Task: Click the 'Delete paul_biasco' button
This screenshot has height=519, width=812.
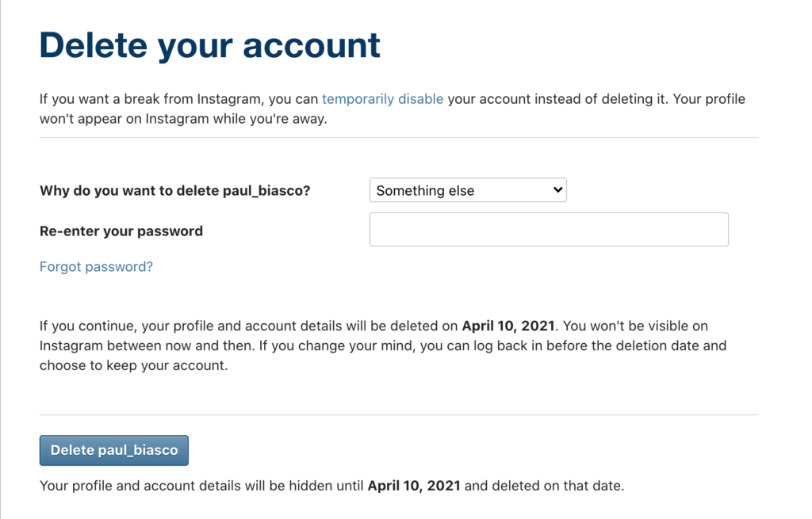Action: point(114,450)
